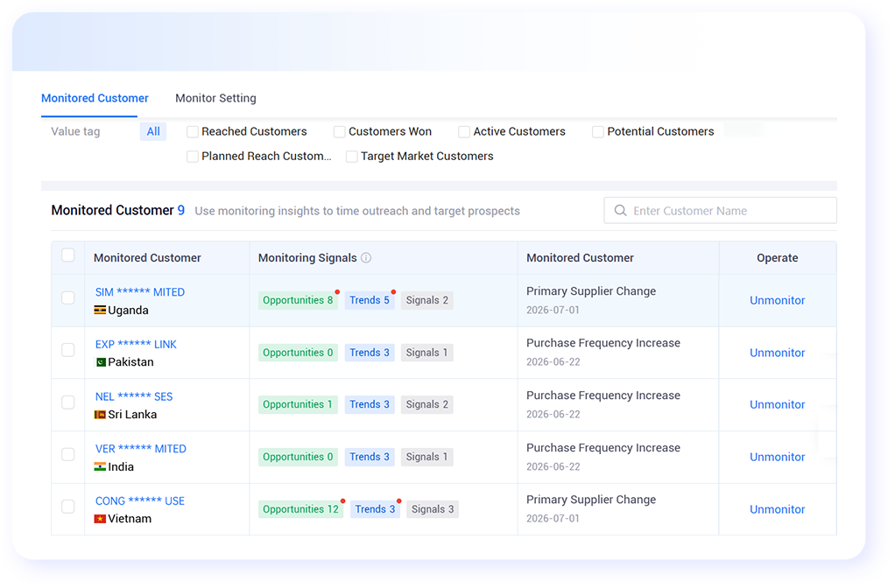Enable Target Market Customers filter
The width and height of the screenshot is (895, 588).
(352, 157)
